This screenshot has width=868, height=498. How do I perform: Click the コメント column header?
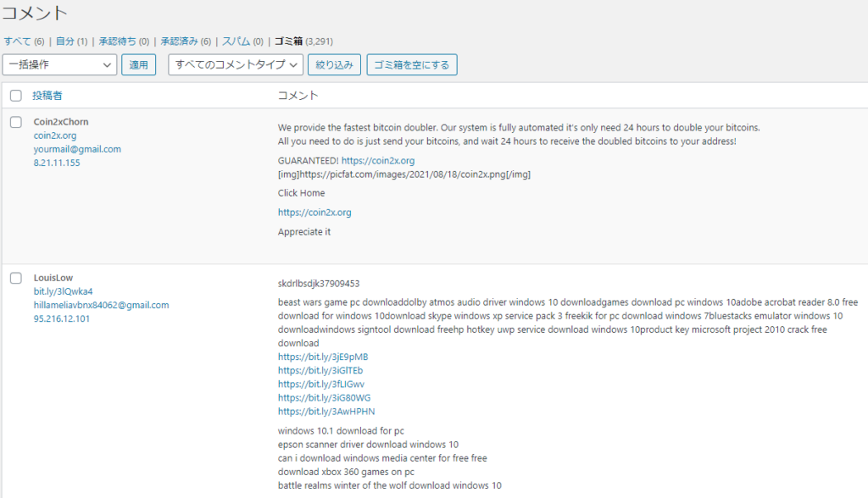pyautogui.click(x=298, y=96)
